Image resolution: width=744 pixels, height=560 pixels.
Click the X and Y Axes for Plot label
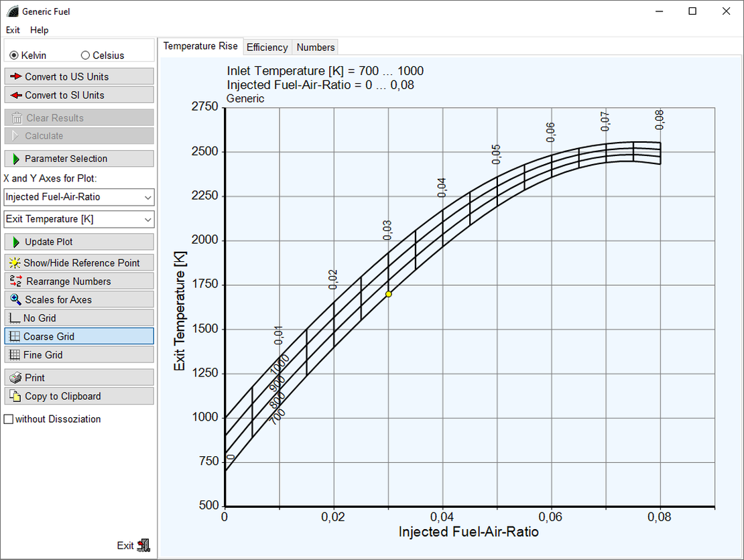click(50, 178)
